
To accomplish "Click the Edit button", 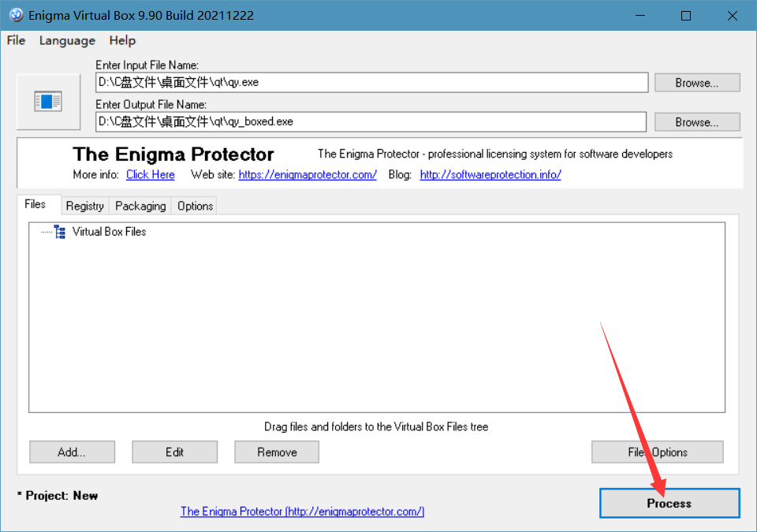I will [175, 452].
